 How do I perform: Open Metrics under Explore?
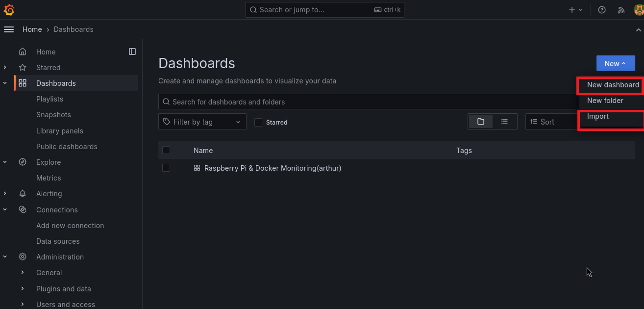pos(49,178)
